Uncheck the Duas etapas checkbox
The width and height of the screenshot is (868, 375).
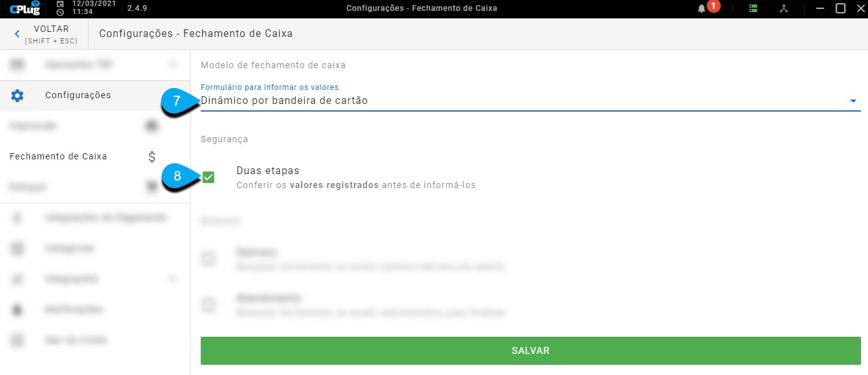pos(208,177)
